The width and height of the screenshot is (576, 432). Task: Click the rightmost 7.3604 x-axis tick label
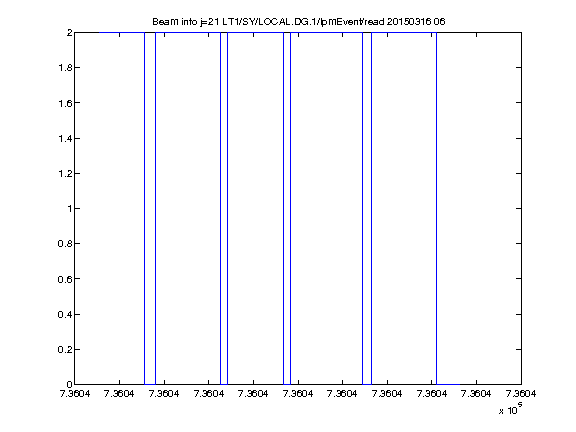(x=521, y=394)
